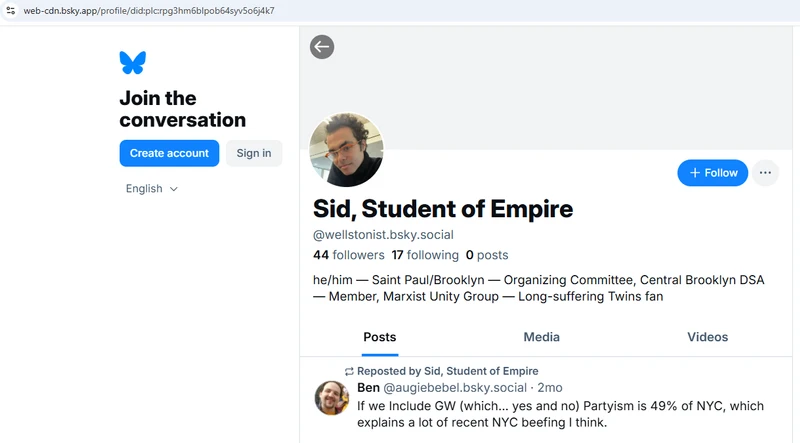This screenshot has height=443, width=800.
Task: Open the three-dot profile options menu
Action: coord(765,173)
